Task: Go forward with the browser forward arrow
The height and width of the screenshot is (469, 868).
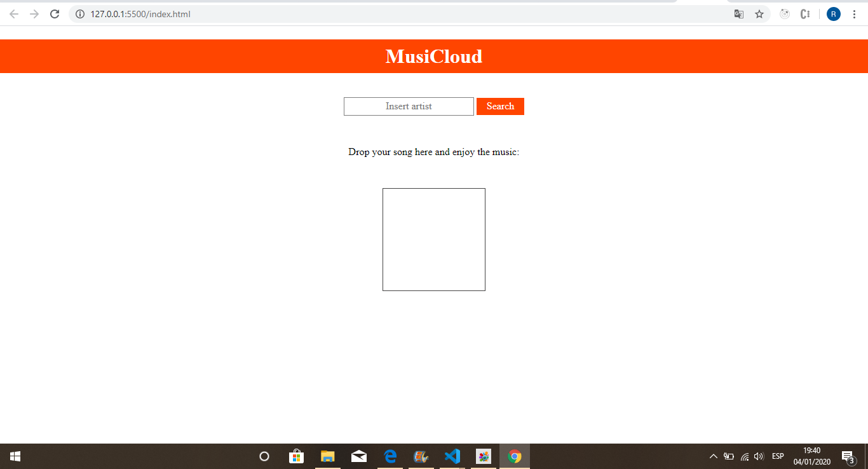Action: coord(34,14)
